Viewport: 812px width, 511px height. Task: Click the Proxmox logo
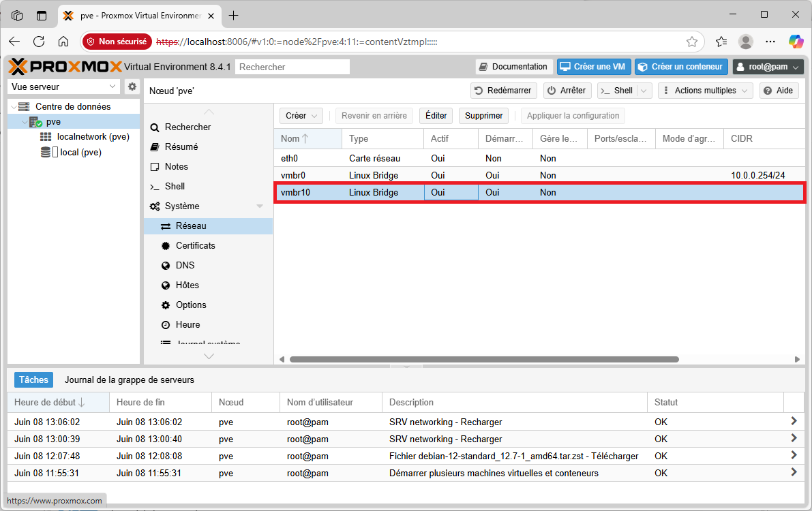click(65, 67)
